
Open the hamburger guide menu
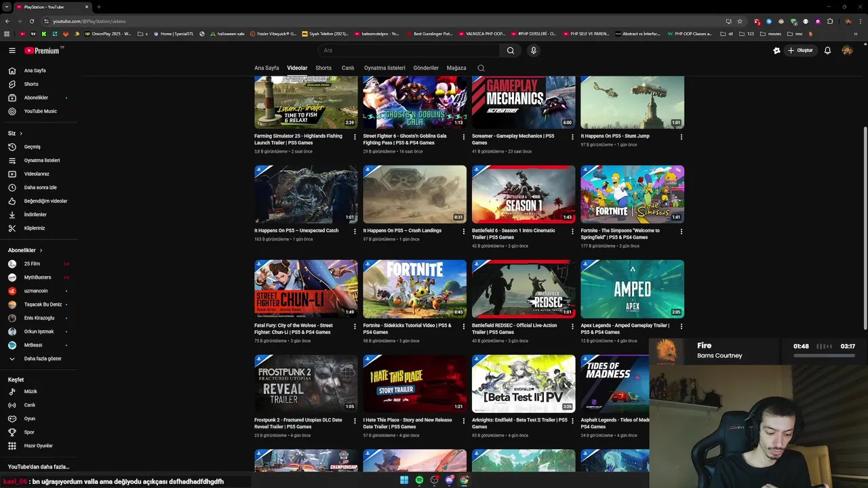[12, 50]
